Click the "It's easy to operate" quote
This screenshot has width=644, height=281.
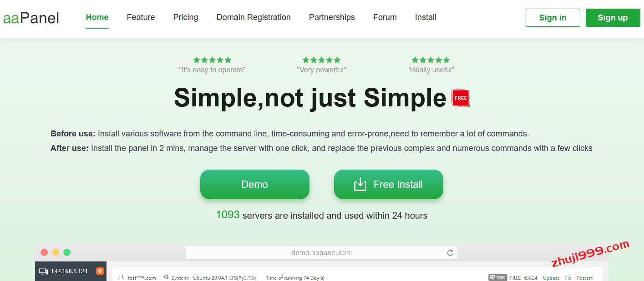pos(212,70)
